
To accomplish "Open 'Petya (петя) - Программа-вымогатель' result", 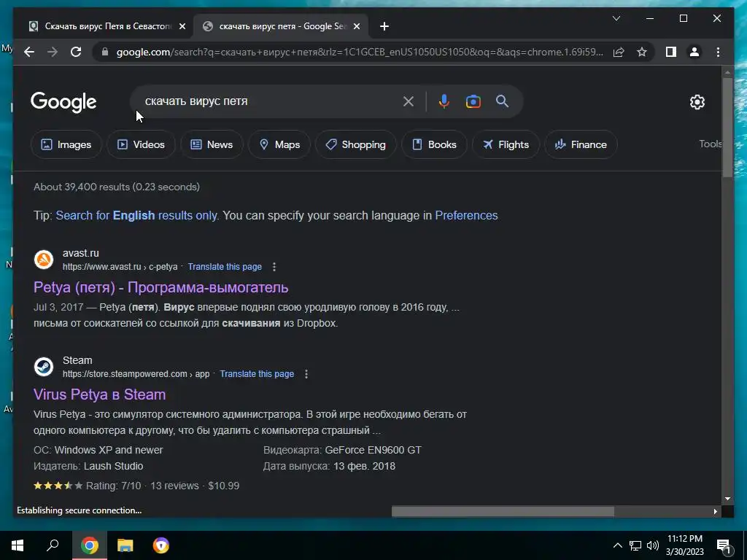I will 160,287.
